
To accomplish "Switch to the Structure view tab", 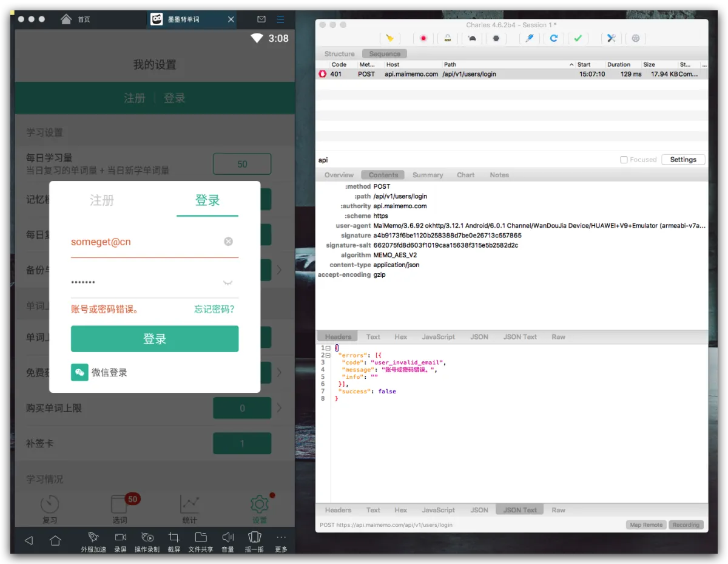I will 339,54.
